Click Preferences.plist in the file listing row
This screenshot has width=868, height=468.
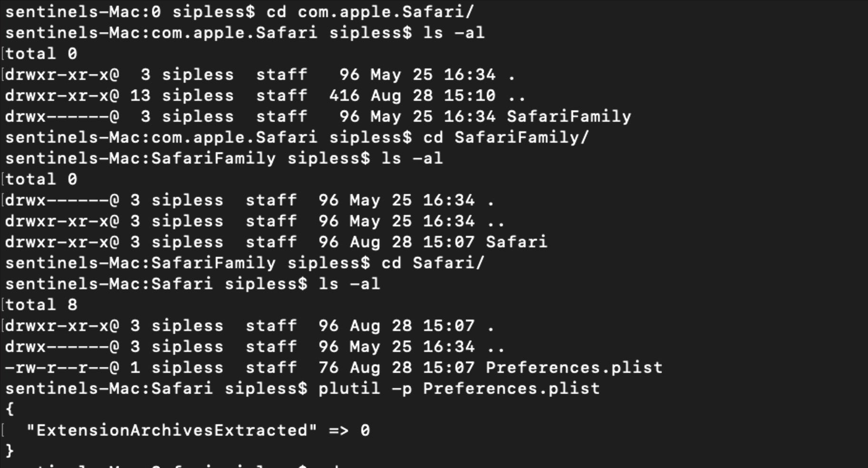pos(574,368)
